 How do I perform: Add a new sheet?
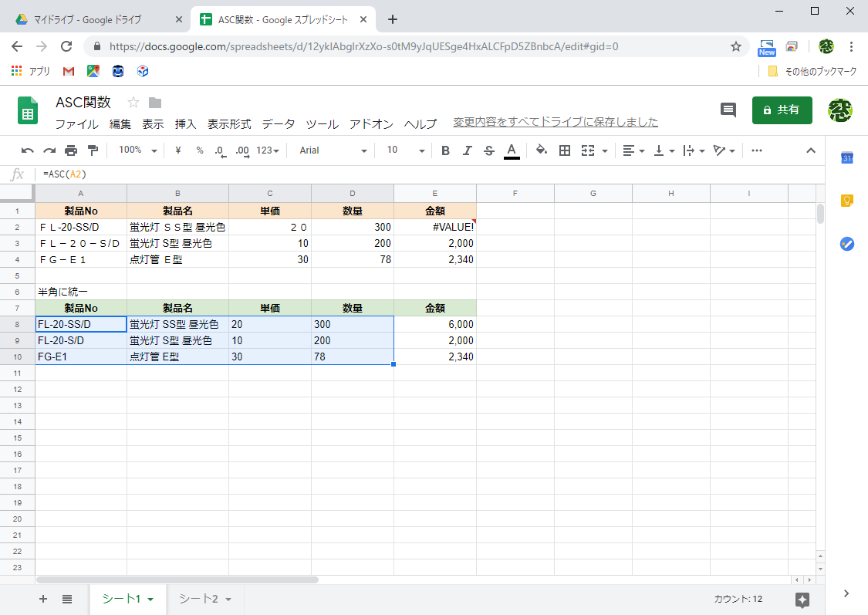click(x=43, y=599)
